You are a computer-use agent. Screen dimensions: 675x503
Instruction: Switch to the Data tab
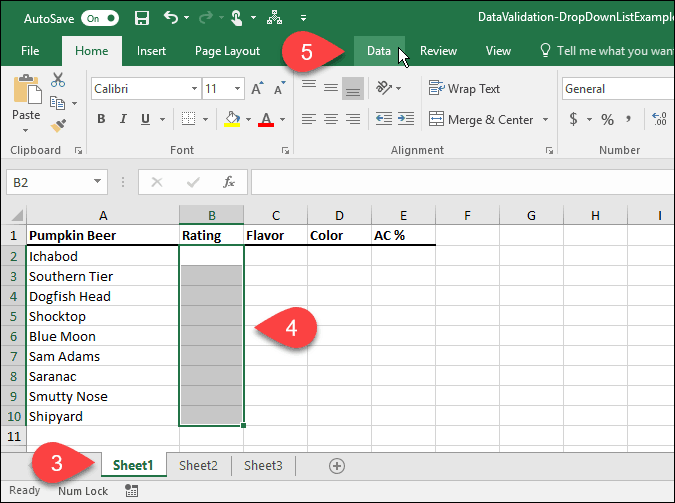point(379,51)
